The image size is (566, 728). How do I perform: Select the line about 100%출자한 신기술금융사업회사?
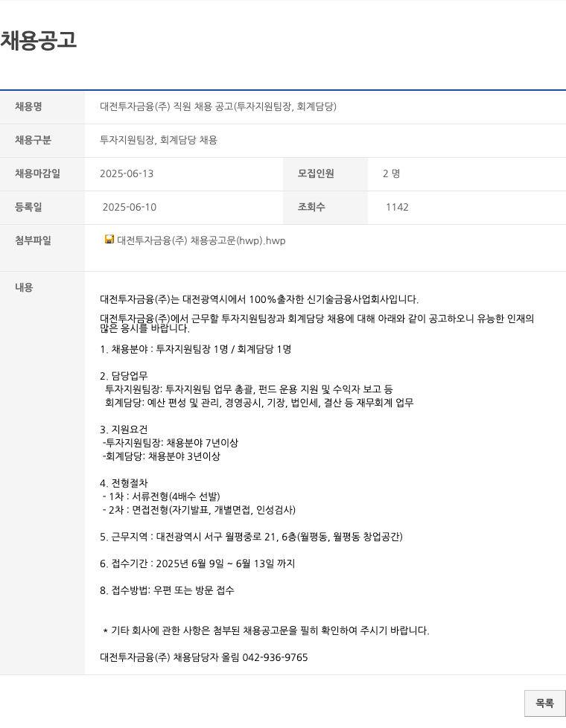click(x=259, y=299)
